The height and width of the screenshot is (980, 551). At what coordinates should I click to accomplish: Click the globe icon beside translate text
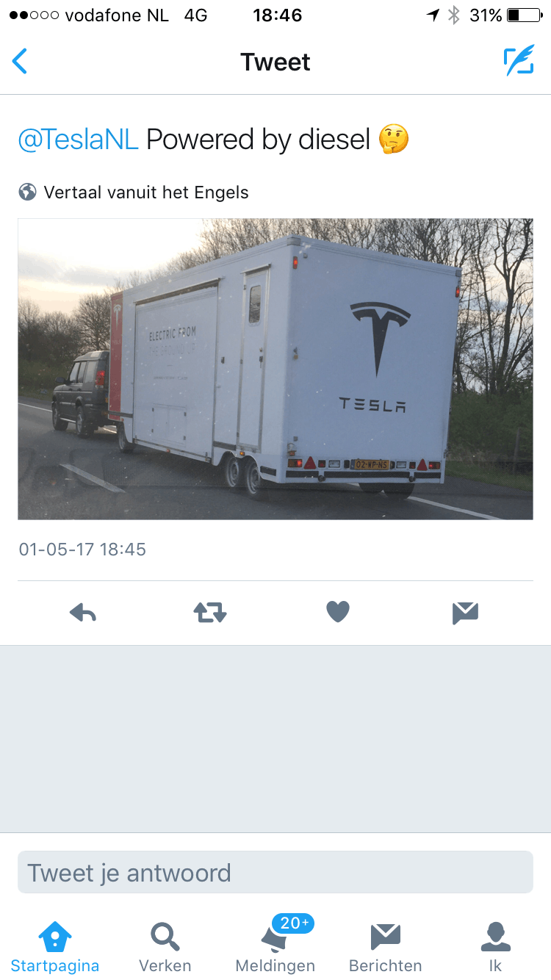[x=28, y=192]
